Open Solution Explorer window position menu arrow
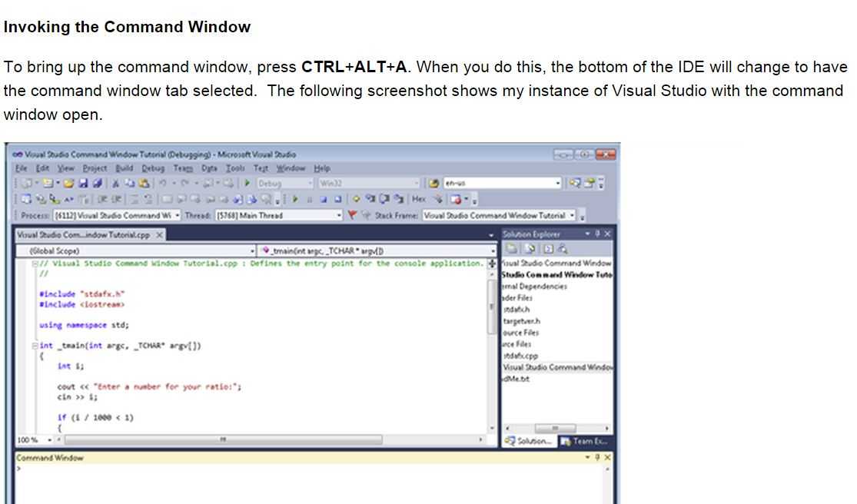Image resolution: width=857 pixels, height=504 pixels. [587, 234]
